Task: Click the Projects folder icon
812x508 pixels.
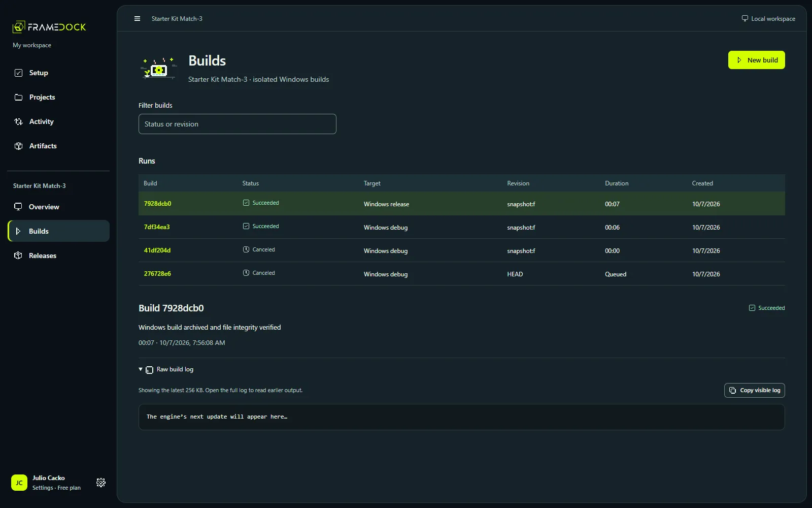Action: pyautogui.click(x=19, y=97)
